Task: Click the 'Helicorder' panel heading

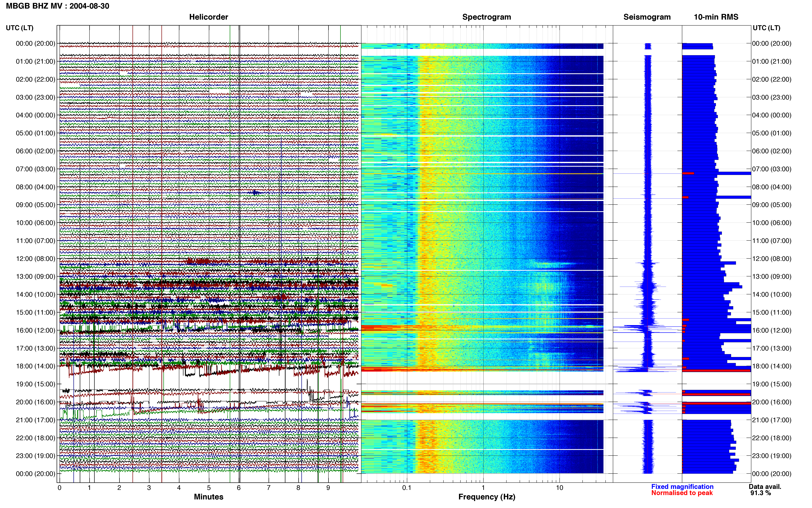Action: 209,17
